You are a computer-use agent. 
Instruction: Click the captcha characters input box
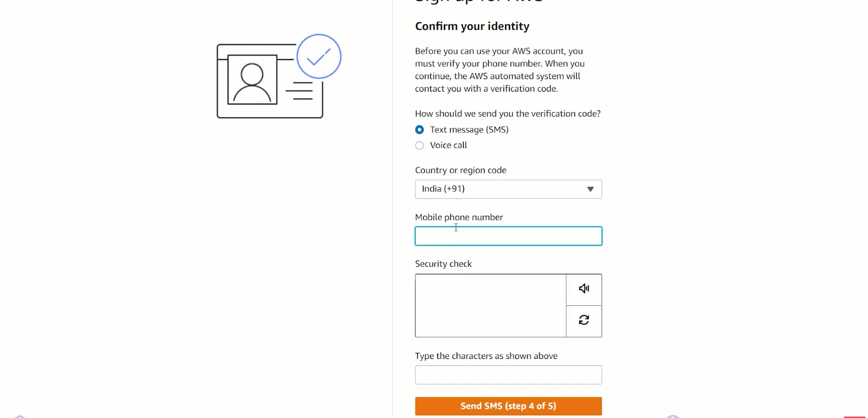(508, 375)
